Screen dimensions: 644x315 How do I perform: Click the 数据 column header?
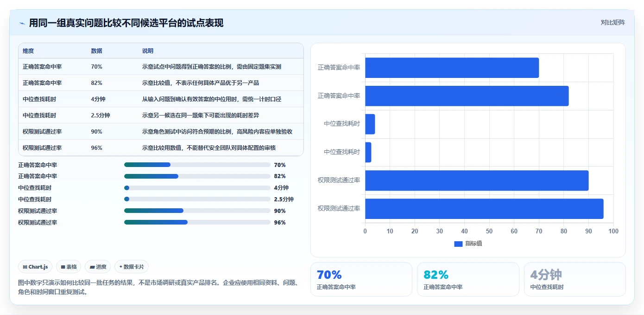pyautogui.click(x=97, y=51)
